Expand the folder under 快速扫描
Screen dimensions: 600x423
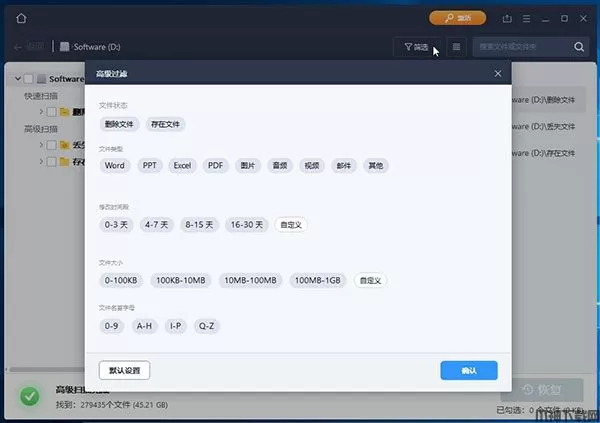41,112
